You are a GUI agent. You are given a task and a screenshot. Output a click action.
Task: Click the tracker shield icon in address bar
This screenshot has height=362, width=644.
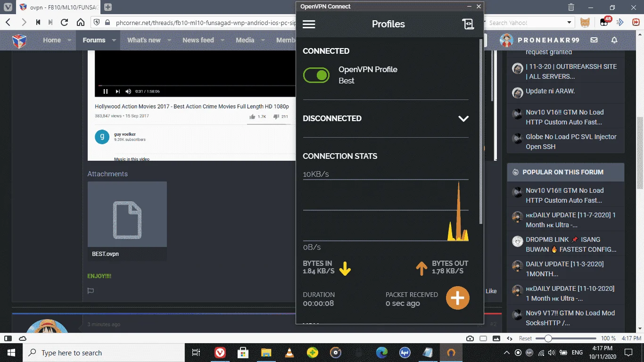tap(97, 22)
